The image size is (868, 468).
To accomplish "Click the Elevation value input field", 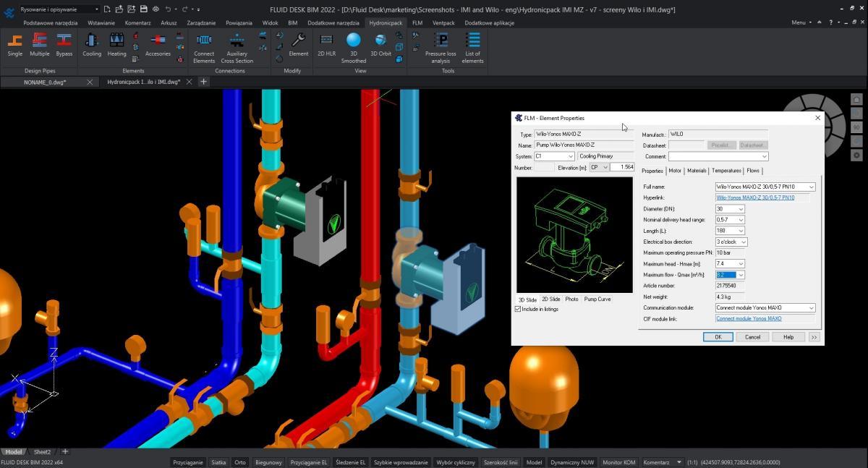I will (622, 167).
